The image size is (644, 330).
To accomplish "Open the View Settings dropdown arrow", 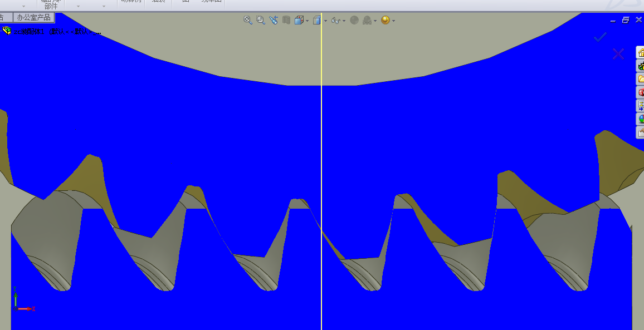I will pos(394,21).
